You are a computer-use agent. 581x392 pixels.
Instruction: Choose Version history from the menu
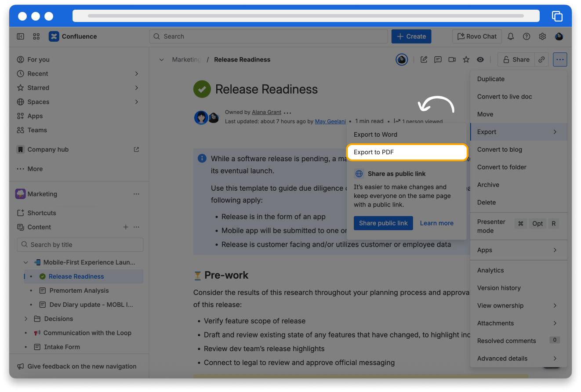pos(499,288)
